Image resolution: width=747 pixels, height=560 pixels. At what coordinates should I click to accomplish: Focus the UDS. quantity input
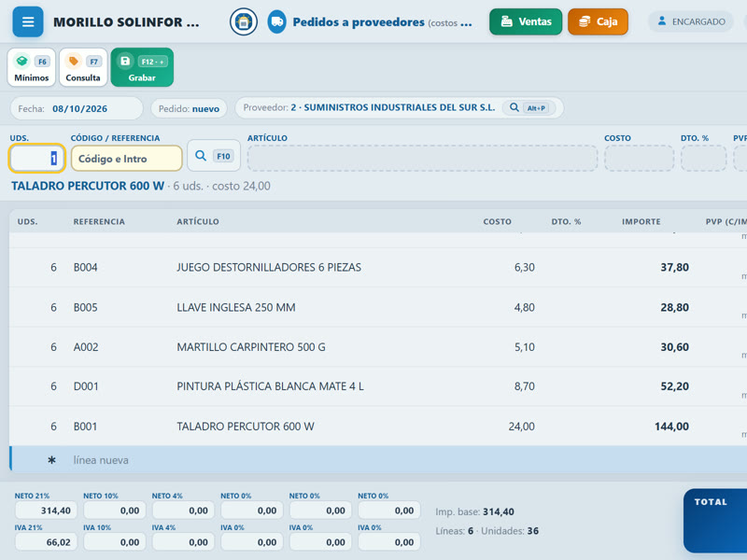click(x=36, y=158)
